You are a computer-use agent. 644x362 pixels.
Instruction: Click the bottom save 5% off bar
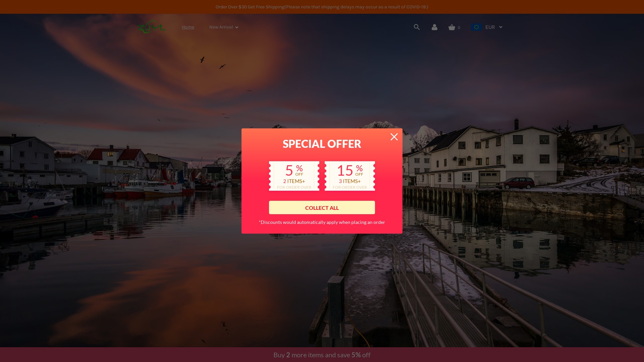click(x=322, y=355)
